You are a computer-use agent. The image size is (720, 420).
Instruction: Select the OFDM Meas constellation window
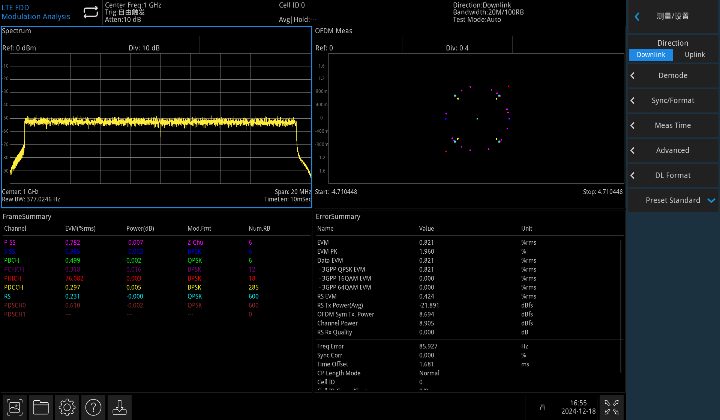(469, 117)
